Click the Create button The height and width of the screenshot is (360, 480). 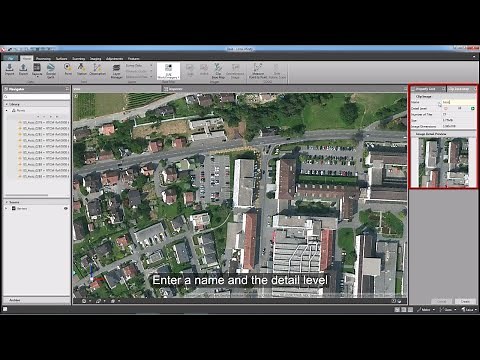pyautogui.click(x=465, y=301)
